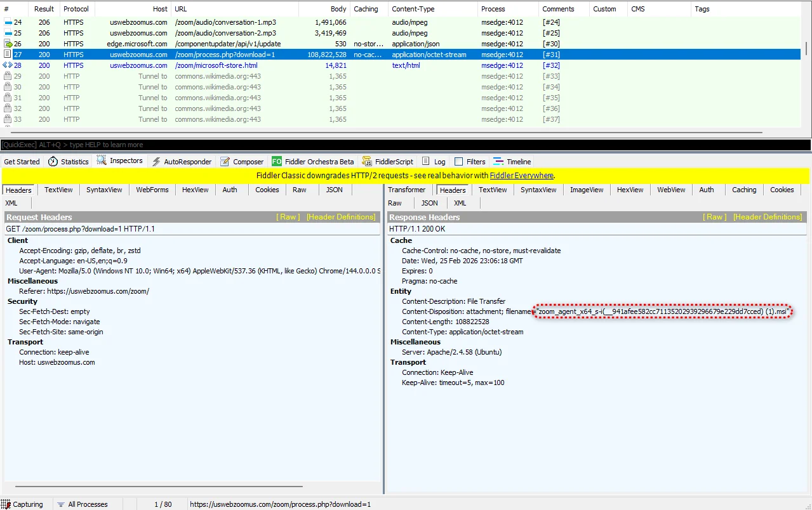Image resolution: width=812 pixels, height=510 pixels.
Task: Switch response inspector to ImageView tab
Action: point(586,190)
